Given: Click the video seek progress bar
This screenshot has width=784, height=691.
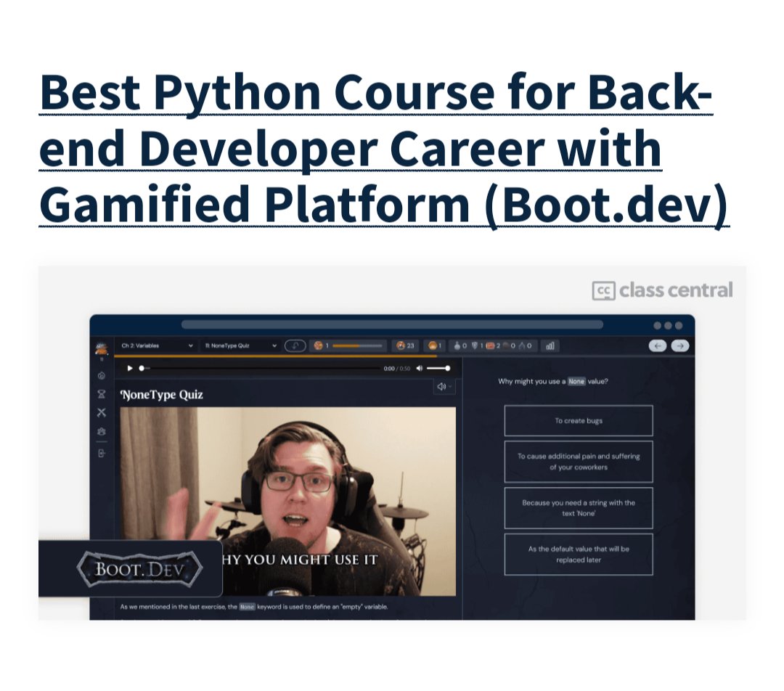Looking at the screenshot, I should (x=260, y=368).
